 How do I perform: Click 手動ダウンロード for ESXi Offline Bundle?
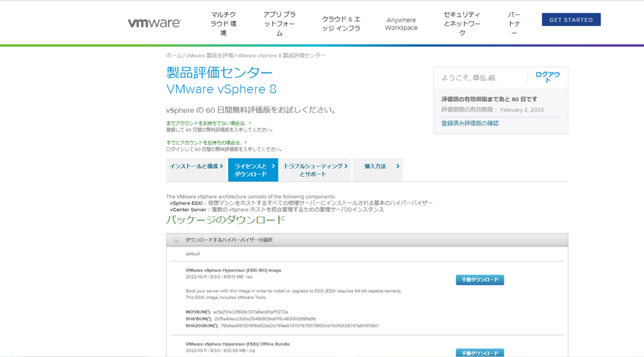pyautogui.click(x=480, y=353)
